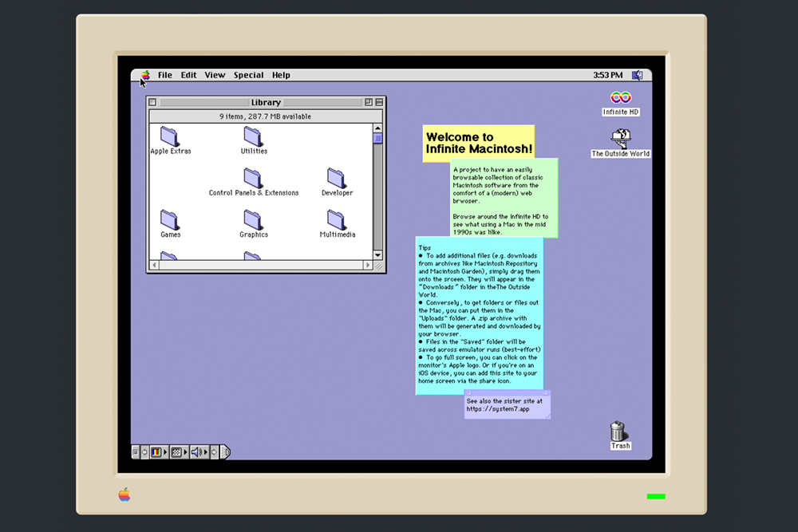Toggle windowshade on the Library window
The image size is (798, 532).
(x=380, y=102)
